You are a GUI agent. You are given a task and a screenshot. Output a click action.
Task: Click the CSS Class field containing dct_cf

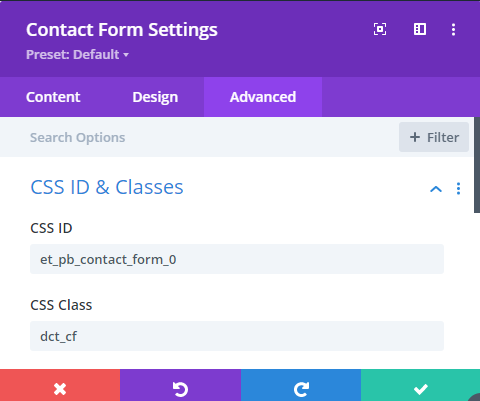coord(237,336)
